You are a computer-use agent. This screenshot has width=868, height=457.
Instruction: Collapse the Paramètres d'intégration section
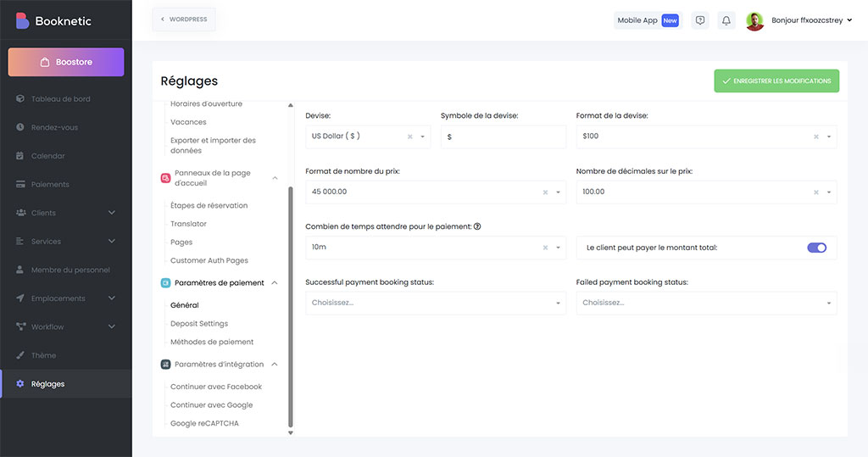(275, 364)
